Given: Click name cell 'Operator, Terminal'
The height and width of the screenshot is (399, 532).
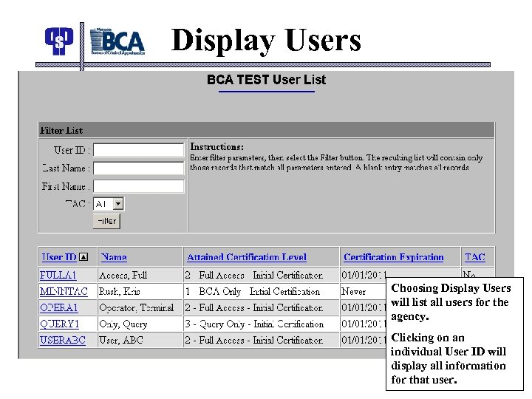Looking at the screenshot, I should coord(140,307).
